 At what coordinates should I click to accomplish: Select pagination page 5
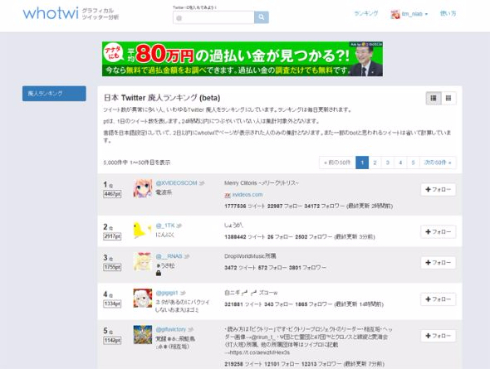pos(413,163)
